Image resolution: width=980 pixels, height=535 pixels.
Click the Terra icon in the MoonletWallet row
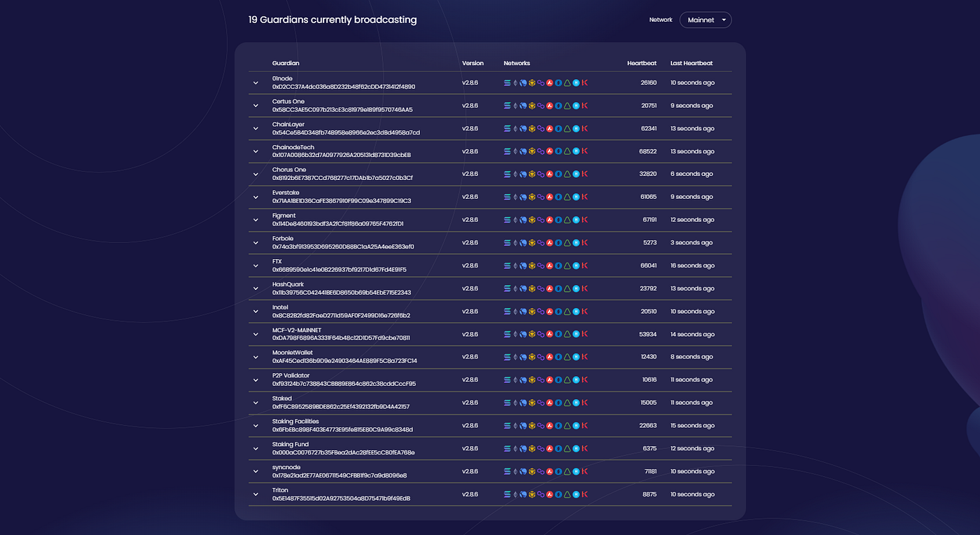tap(524, 357)
